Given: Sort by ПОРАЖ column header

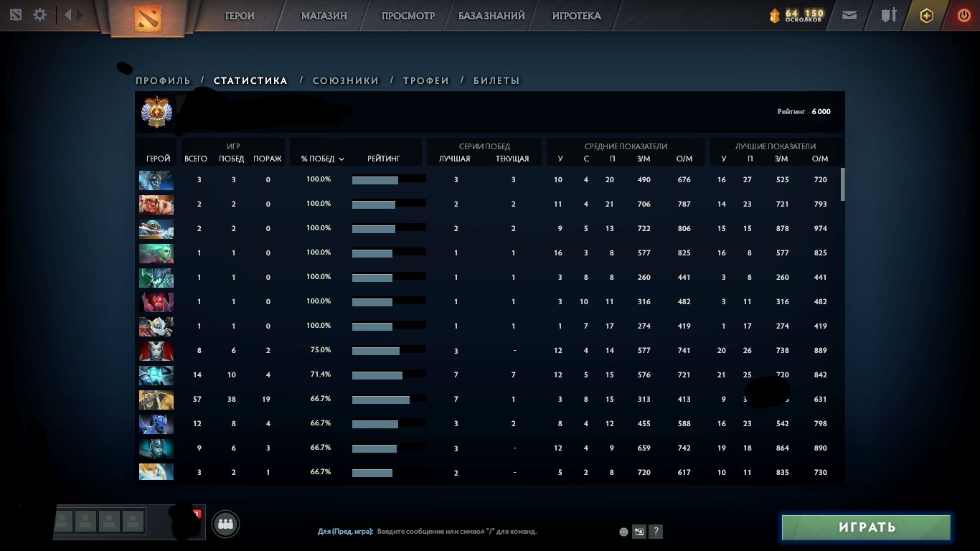Looking at the screenshot, I should click(268, 159).
